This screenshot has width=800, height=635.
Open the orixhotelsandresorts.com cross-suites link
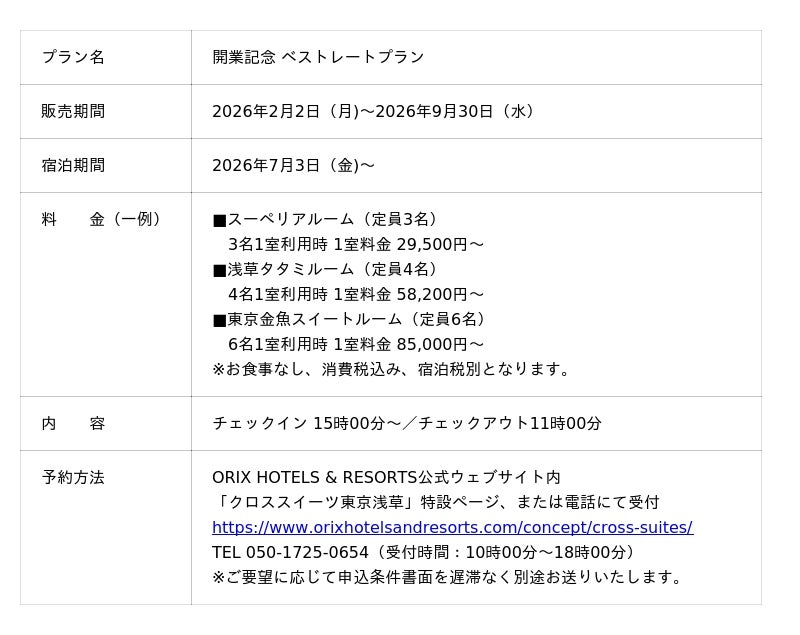pos(452,527)
